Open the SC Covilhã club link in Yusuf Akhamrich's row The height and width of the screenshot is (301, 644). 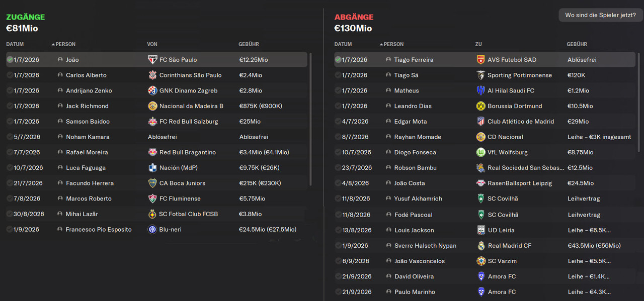click(x=503, y=198)
